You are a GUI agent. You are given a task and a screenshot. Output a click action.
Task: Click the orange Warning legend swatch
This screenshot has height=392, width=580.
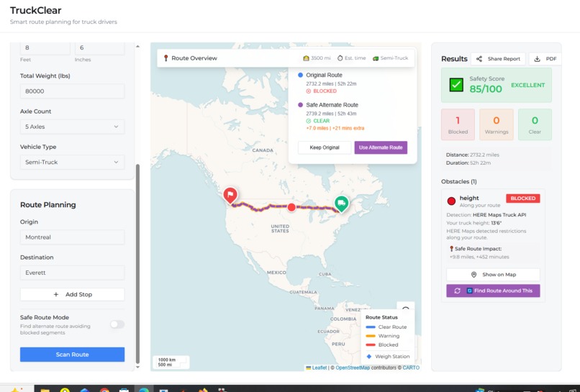(x=371, y=336)
